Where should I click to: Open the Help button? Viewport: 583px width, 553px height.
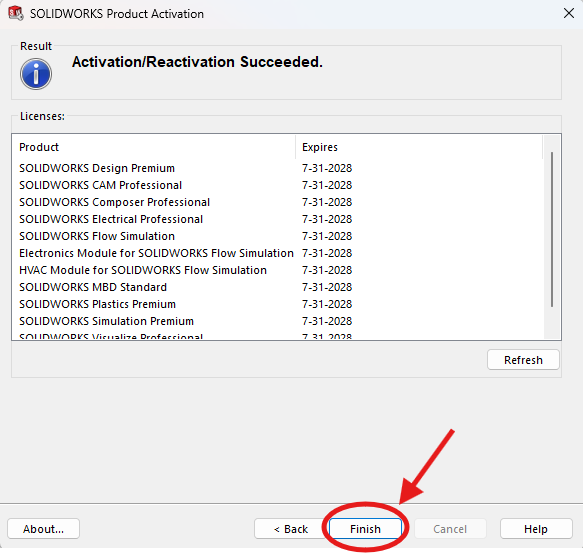[x=536, y=528]
